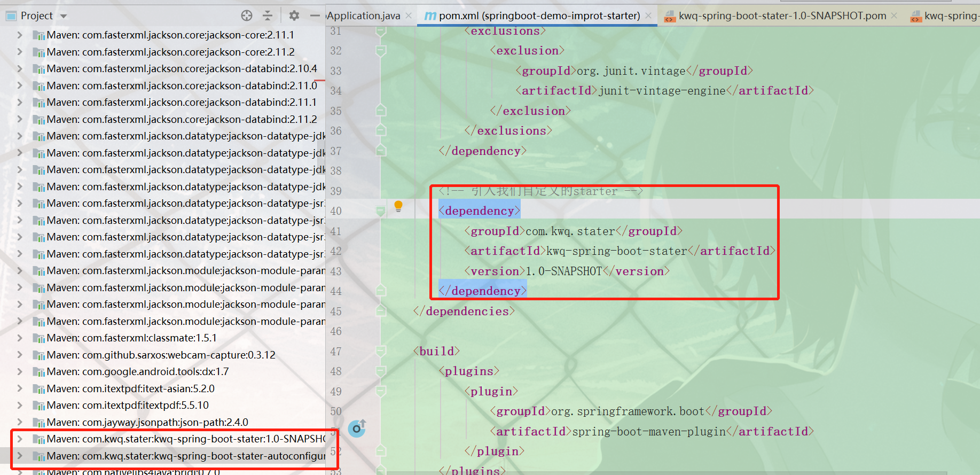Click the intention lightbulb on line 40
980x475 pixels.
[x=398, y=206]
